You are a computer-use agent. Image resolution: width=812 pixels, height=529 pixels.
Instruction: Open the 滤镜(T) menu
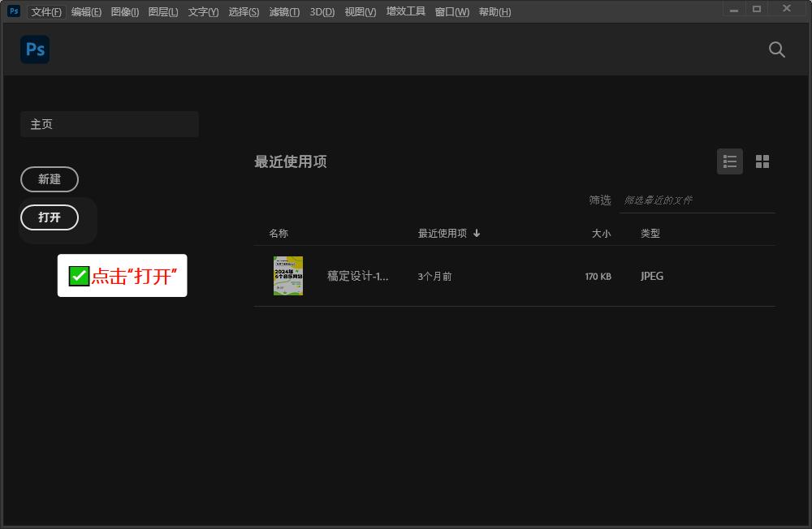coord(284,11)
